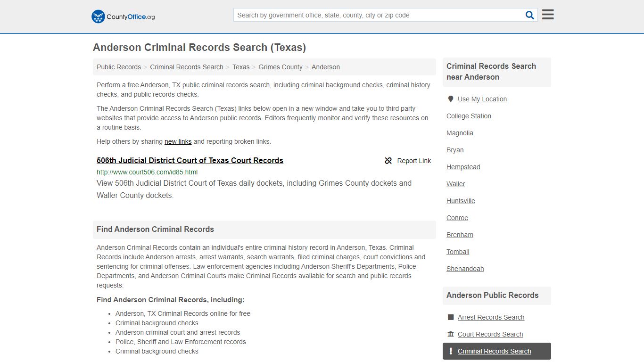Open Court Records Search link
Image resolution: width=644 pixels, height=362 pixels.
point(490,334)
